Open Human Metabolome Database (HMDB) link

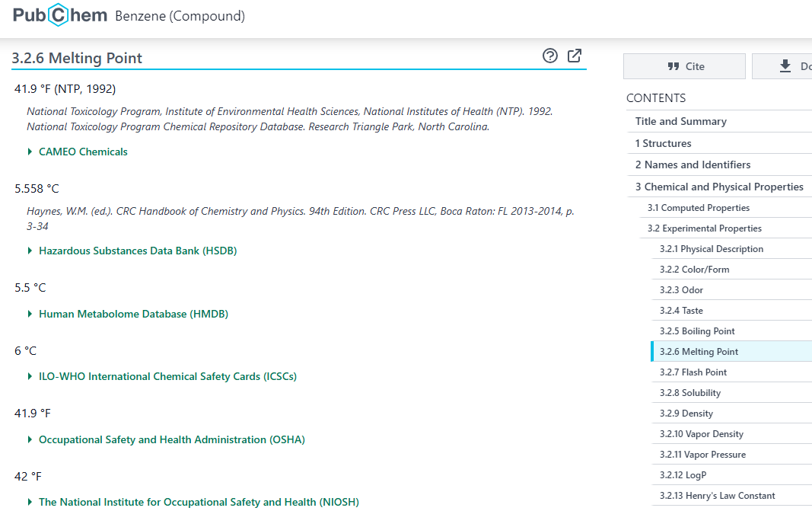pos(134,314)
